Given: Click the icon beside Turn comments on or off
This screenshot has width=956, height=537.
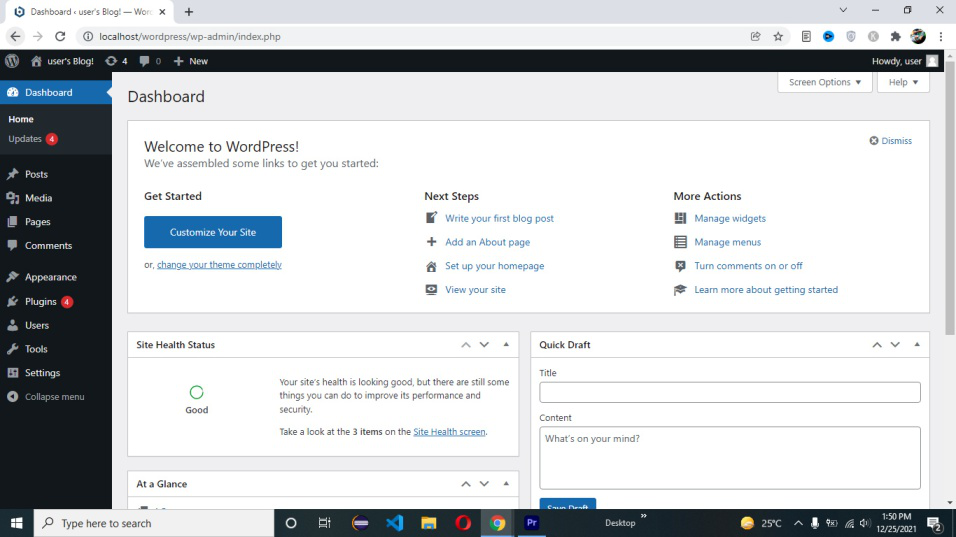Looking at the screenshot, I should (x=680, y=266).
